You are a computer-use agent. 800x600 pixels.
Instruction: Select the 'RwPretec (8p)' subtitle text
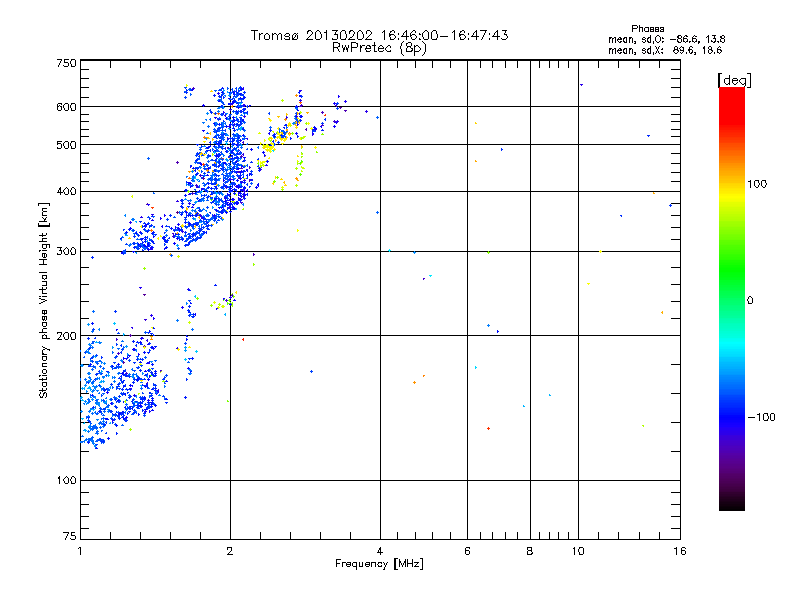tap(379, 48)
